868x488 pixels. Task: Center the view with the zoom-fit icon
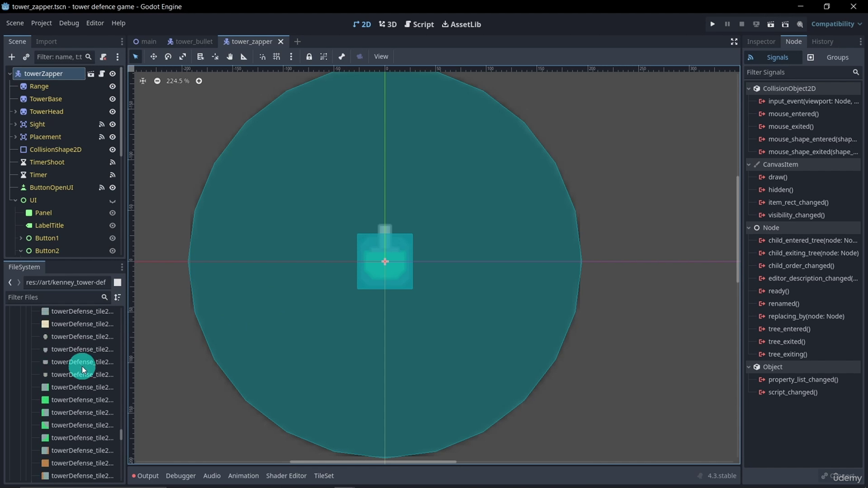142,81
